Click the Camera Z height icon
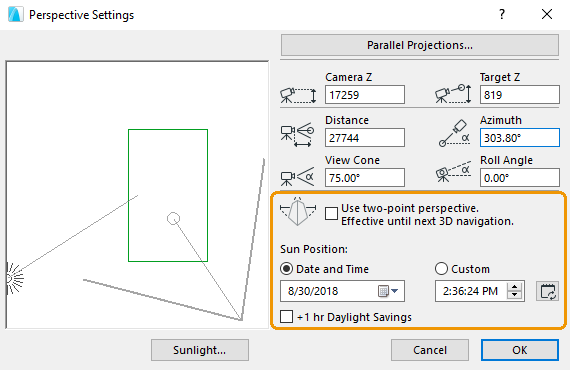Screen dimensions: 570x370 [298, 95]
